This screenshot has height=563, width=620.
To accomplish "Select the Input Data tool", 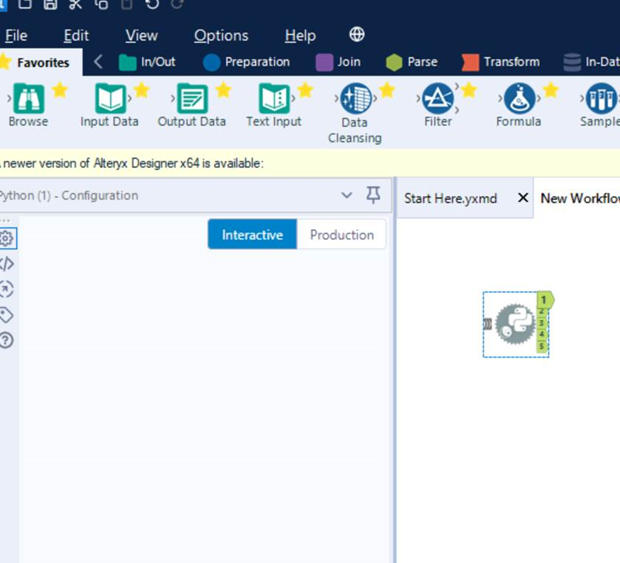I will click(x=110, y=98).
